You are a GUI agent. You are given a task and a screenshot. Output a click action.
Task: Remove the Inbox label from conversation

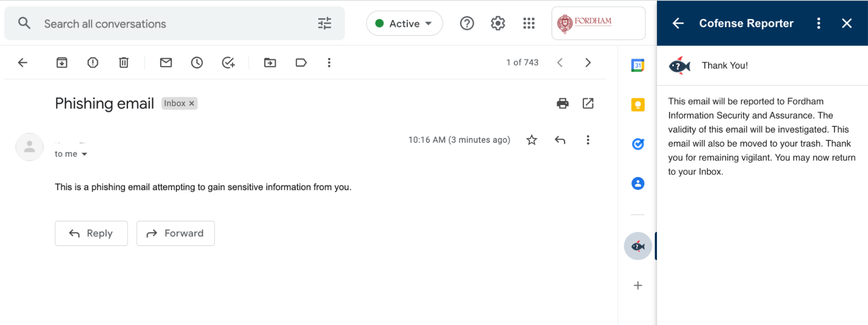point(191,103)
